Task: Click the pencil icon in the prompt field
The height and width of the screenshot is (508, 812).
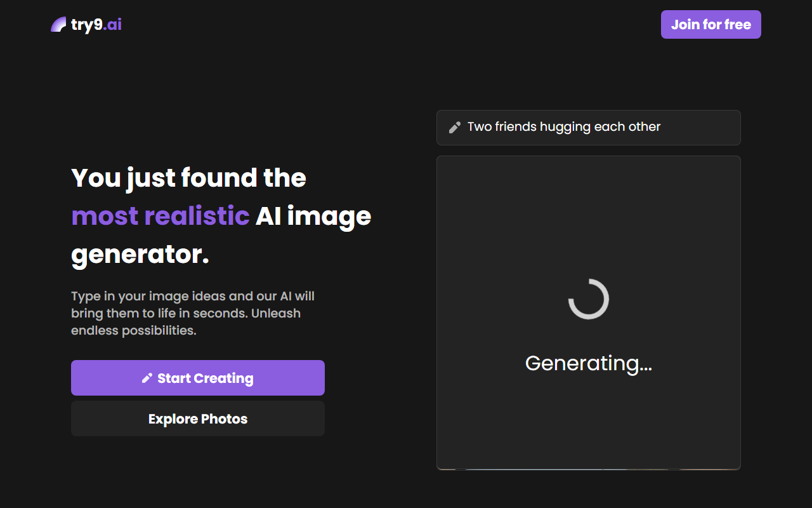Action: coord(454,128)
